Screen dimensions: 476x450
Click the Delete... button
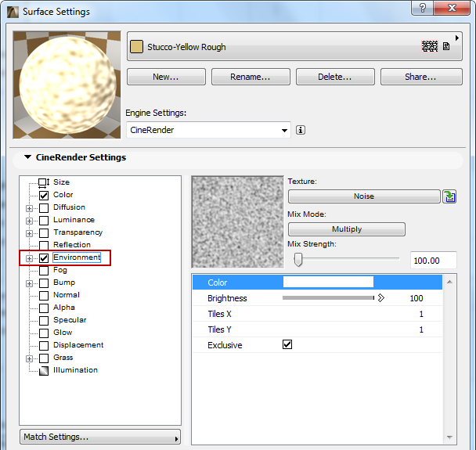tap(335, 77)
